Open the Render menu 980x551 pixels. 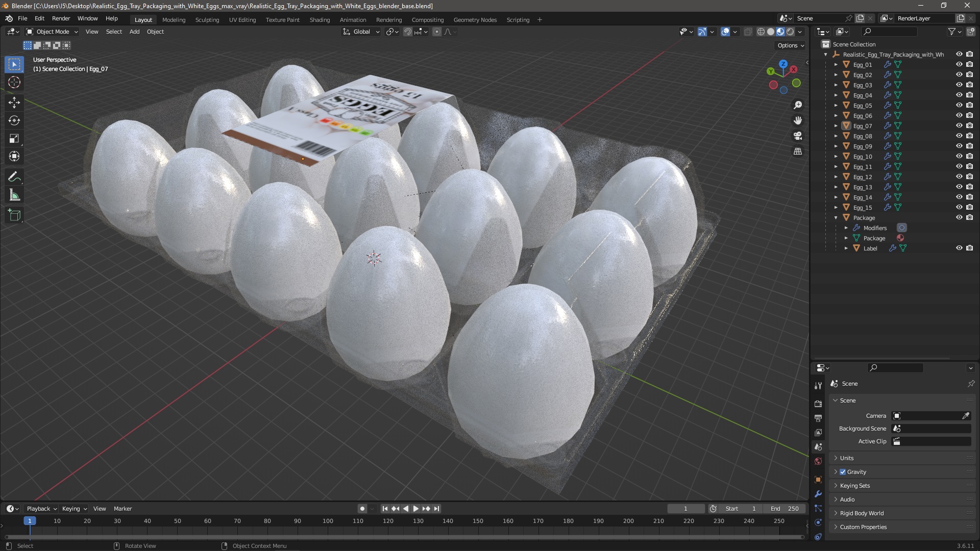[61, 18]
